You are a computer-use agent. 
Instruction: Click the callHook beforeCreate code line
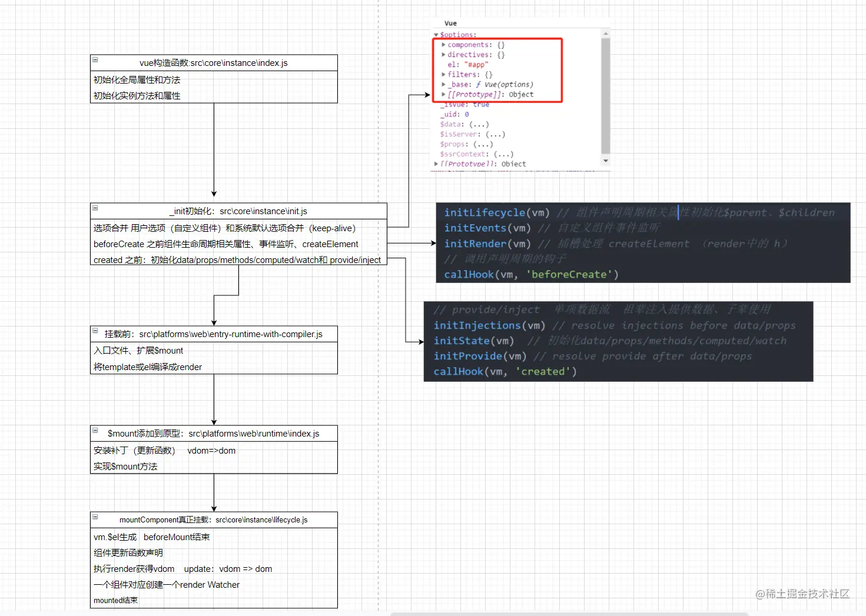click(531, 274)
